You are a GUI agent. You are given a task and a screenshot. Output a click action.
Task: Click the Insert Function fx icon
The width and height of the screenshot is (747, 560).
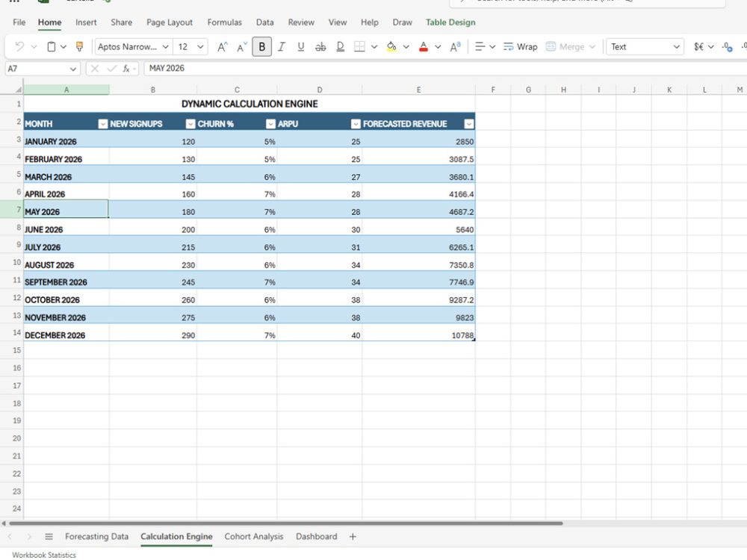[126, 69]
